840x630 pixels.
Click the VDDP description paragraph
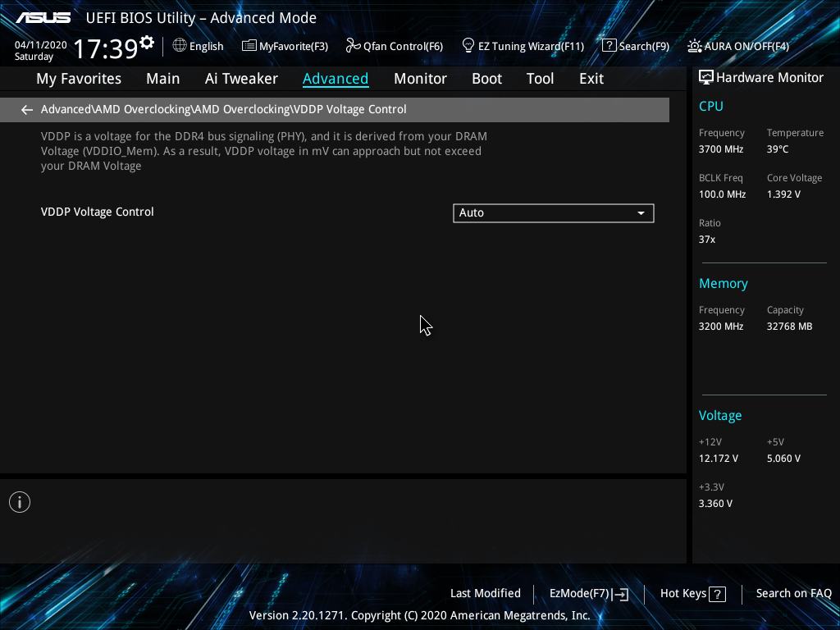(263, 151)
